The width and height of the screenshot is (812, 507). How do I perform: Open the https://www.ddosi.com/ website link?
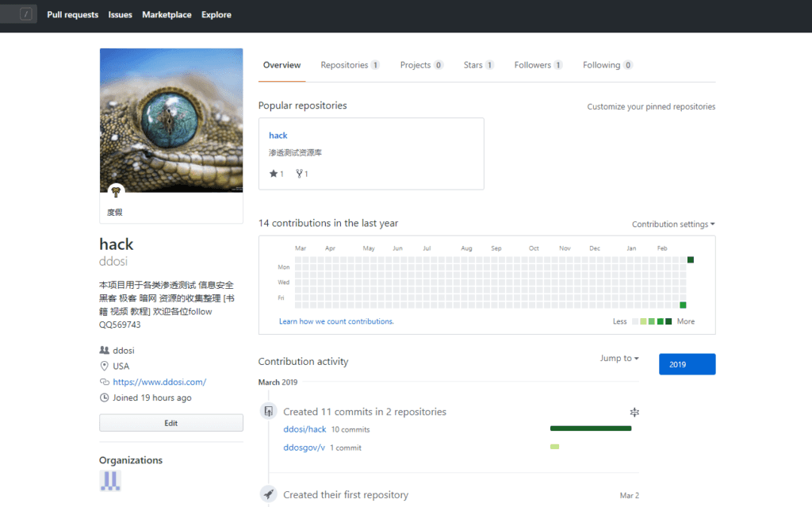[159, 382]
